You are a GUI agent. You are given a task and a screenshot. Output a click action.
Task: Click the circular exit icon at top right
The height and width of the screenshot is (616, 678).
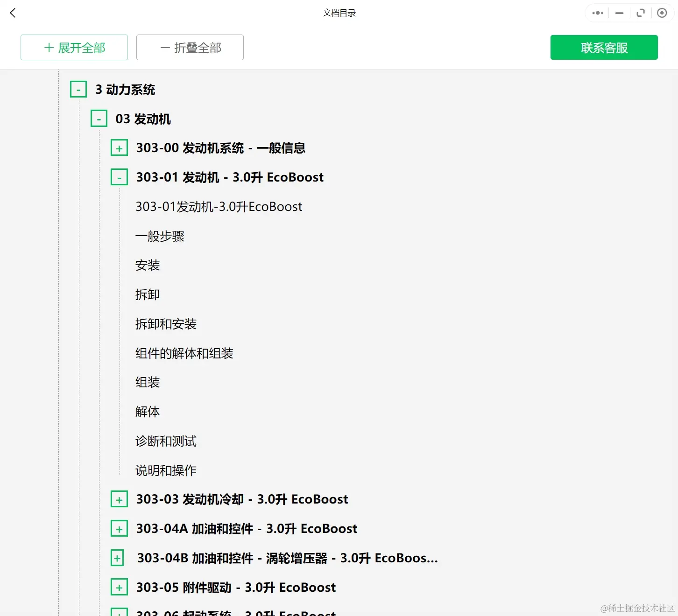662,13
